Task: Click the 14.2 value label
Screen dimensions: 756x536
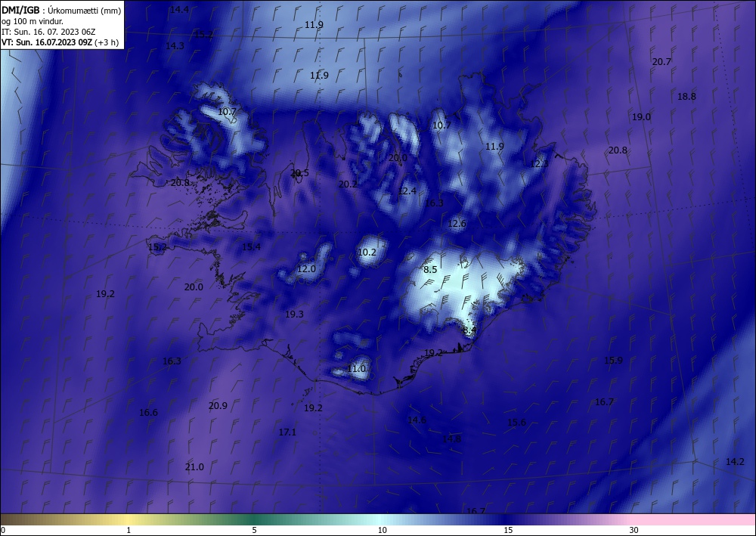Action: pyautogui.click(x=735, y=462)
